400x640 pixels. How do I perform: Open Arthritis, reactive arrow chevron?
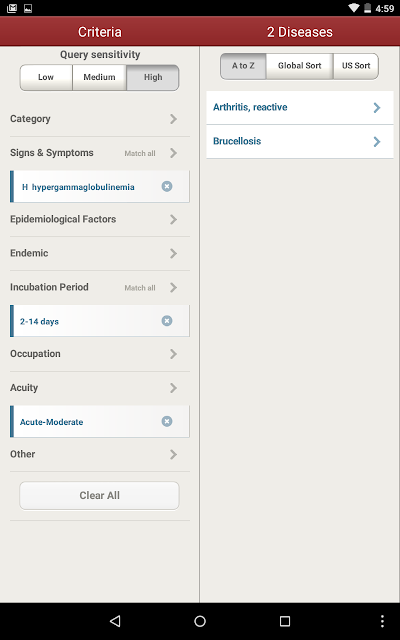(377, 108)
